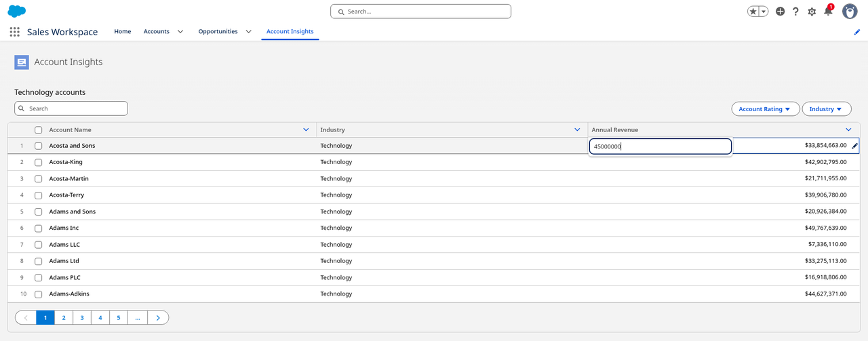Click the Account Insights page icon
The width and height of the screenshot is (868, 341).
coord(22,62)
